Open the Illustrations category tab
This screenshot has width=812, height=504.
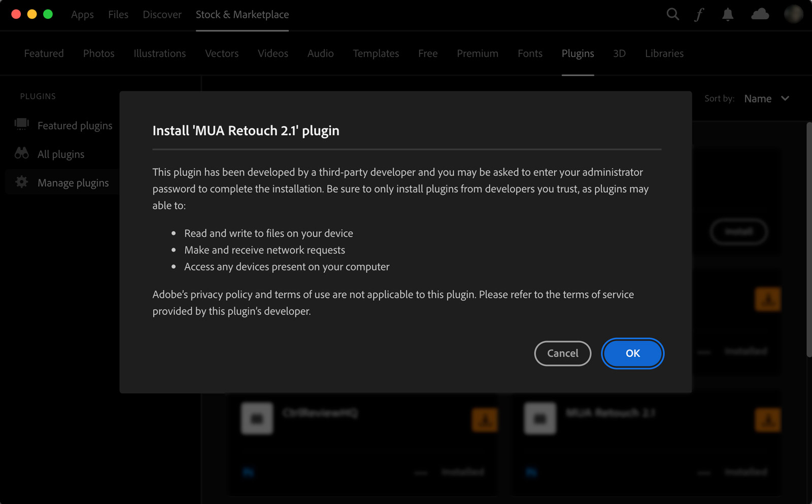pyautogui.click(x=159, y=53)
